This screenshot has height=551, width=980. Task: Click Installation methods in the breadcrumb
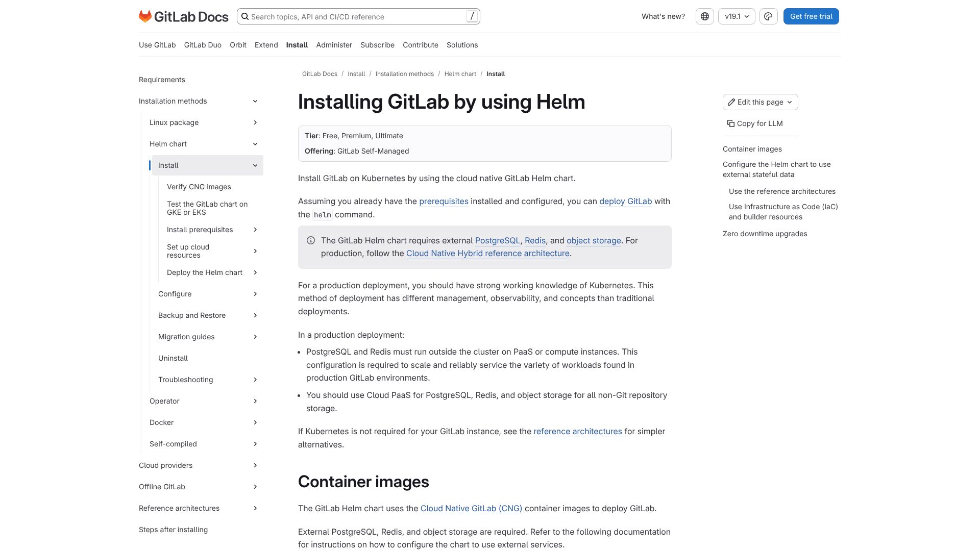coord(404,74)
